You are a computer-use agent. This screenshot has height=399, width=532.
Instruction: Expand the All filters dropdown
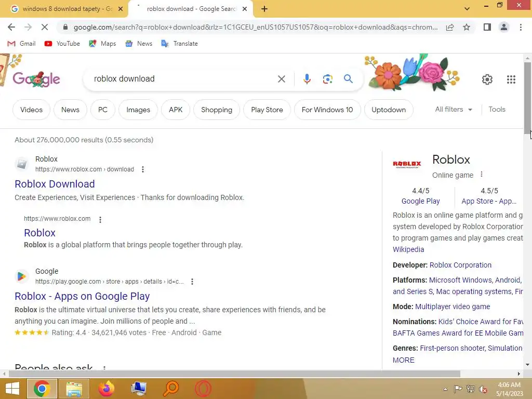click(x=454, y=109)
